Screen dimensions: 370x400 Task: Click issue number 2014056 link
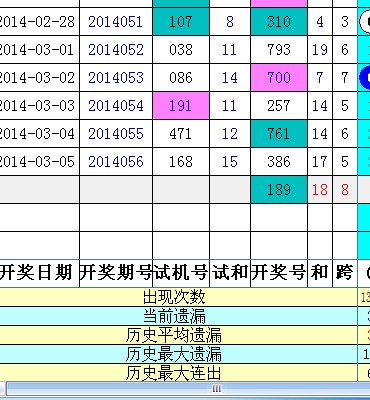pyautogui.click(x=116, y=162)
